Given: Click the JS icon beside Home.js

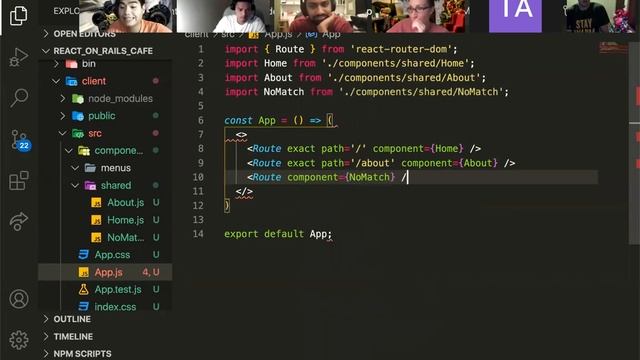Looking at the screenshot, I should coord(96,220).
